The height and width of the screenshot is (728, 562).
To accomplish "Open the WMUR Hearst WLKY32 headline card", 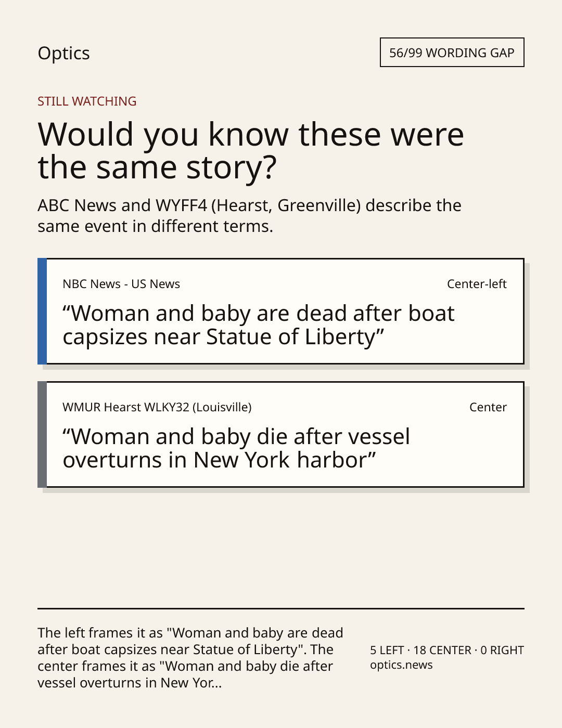I will tap(280, 434).
